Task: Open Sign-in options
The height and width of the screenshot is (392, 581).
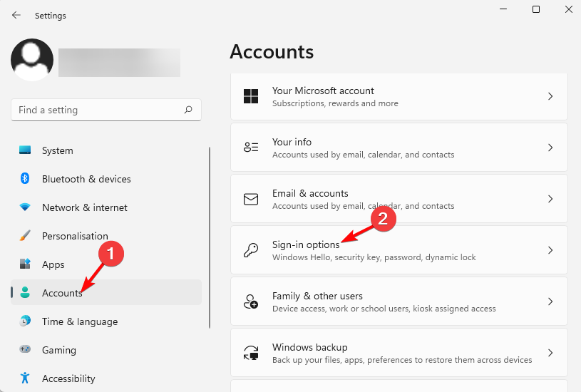Action: pyautogui.click(x=399, y=250)
